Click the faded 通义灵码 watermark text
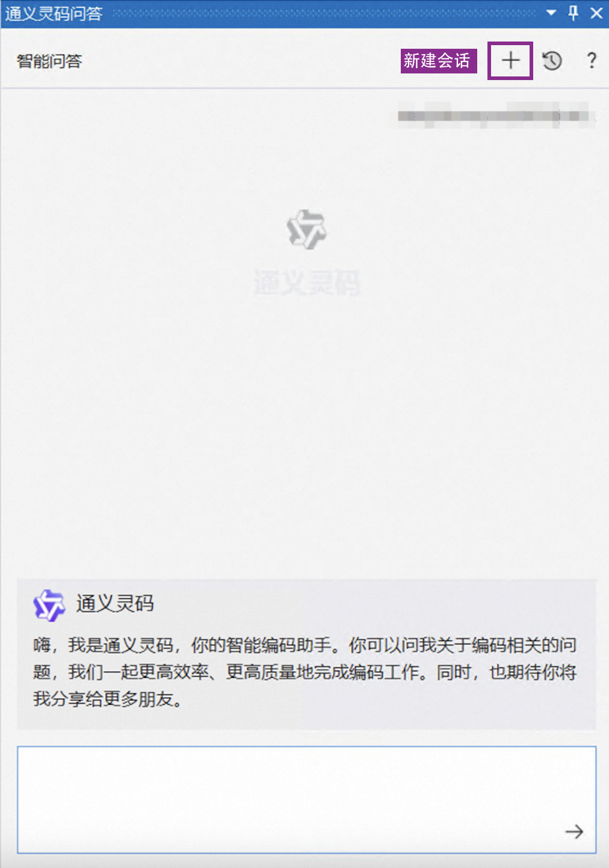This screenshot has width=609, height=868. (x=307, y=283)
